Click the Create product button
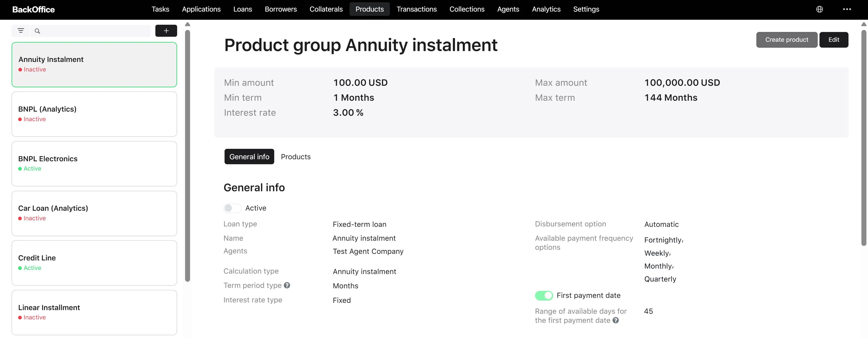Image resolution: width=868 pixels, height=338 pixels. 786,40
